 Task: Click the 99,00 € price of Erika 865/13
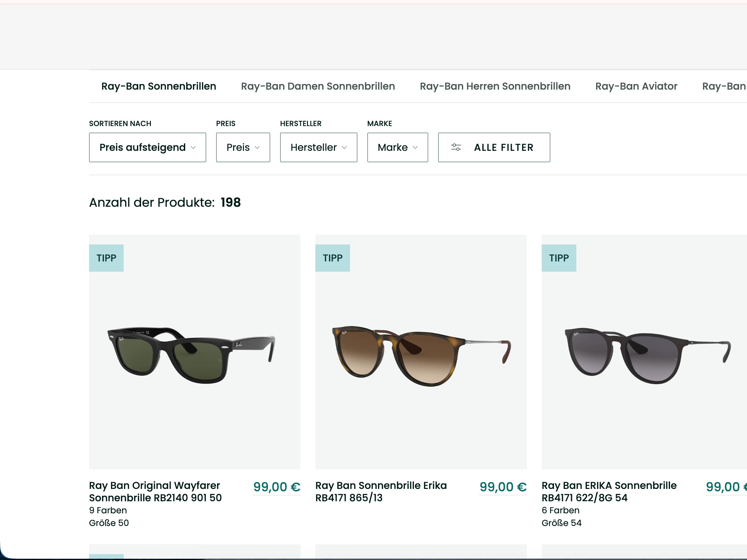pos(503,487)
